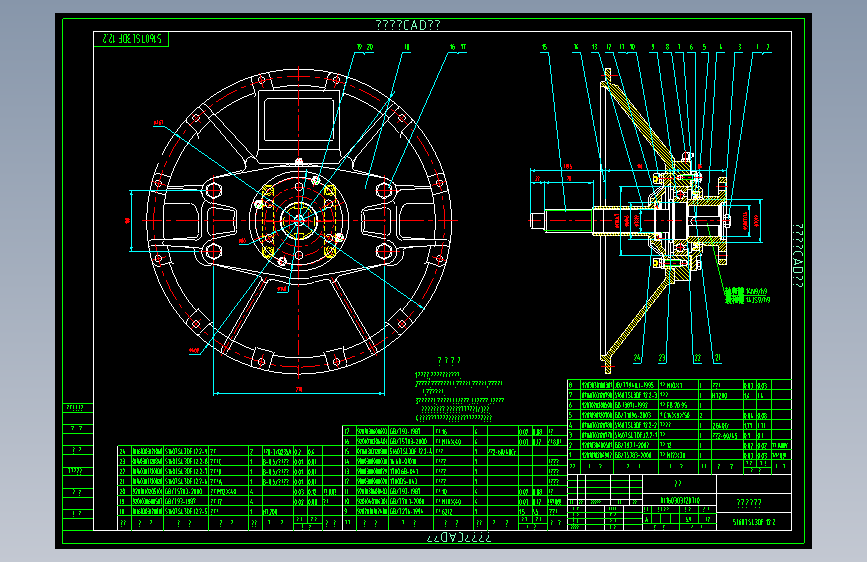Click balloon 24 below the section view

637,358
